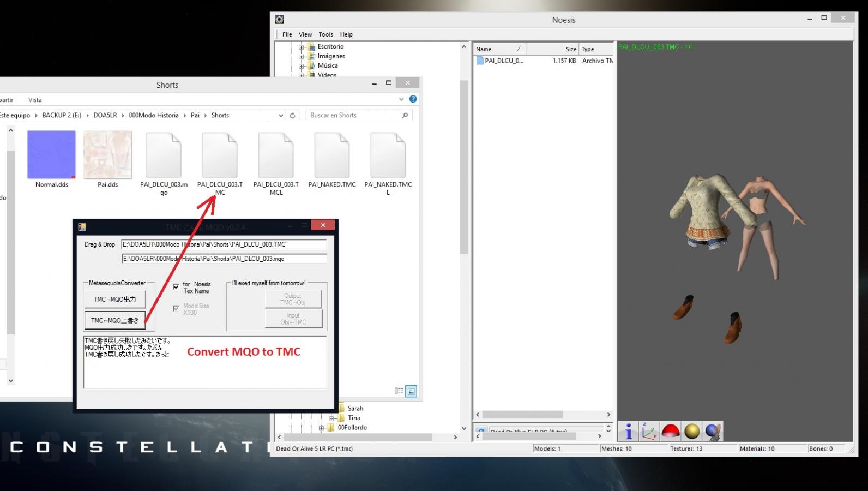Expand the Escritorio tree node
This screenshot has height=491, width=868.
(x=301, y=47)
